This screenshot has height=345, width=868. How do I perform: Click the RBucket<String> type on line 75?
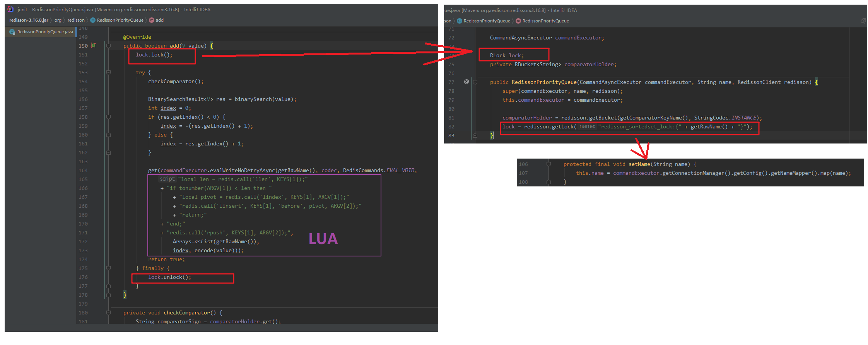[538, 64]
